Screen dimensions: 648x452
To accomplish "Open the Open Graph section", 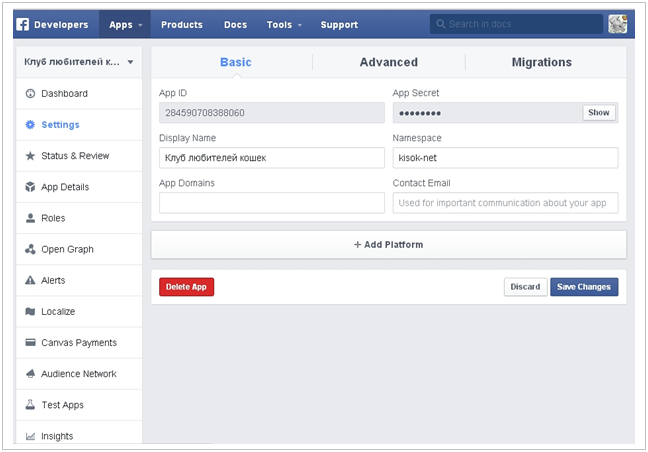I will (79, 249).
